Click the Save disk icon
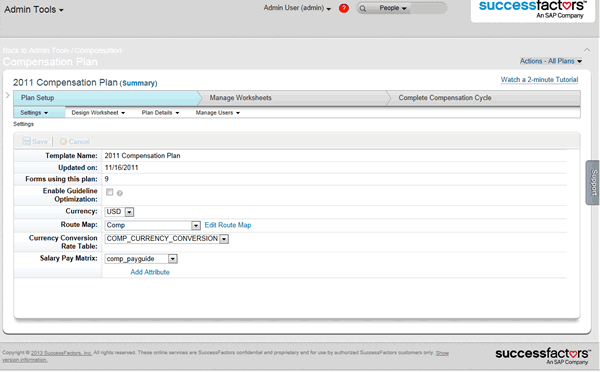Image resolution: width=600 pixels, height=372 pixels. coord(26,141)
